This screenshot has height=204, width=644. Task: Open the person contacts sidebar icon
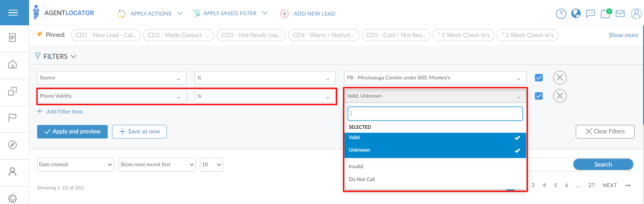click(x=12, y=172)
